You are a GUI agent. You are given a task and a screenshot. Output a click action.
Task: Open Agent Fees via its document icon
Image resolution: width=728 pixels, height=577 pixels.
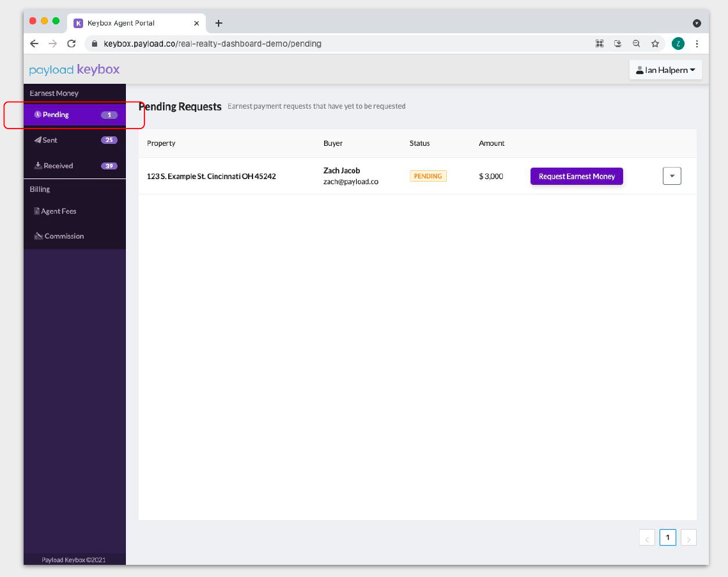coord(37,210)
